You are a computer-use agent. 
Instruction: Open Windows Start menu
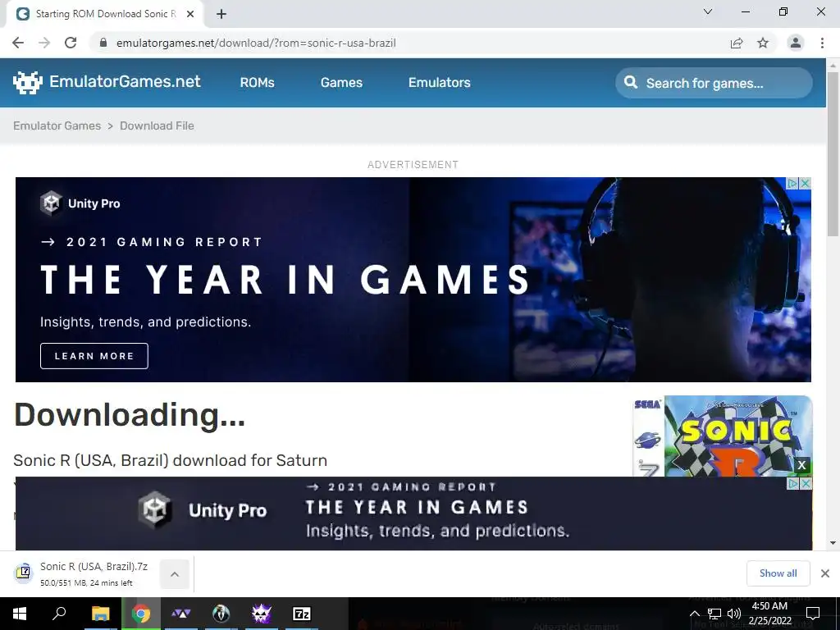pos(20,614)
